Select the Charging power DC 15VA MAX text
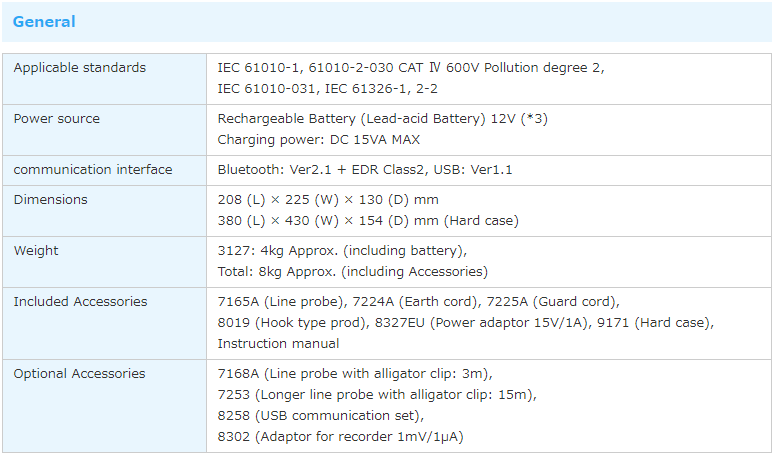 318,140
